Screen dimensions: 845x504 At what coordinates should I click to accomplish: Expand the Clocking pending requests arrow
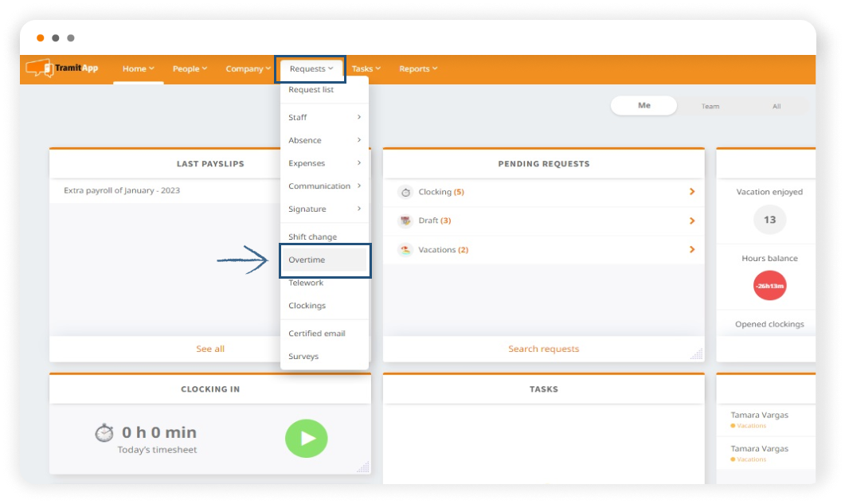click(691, 192)
